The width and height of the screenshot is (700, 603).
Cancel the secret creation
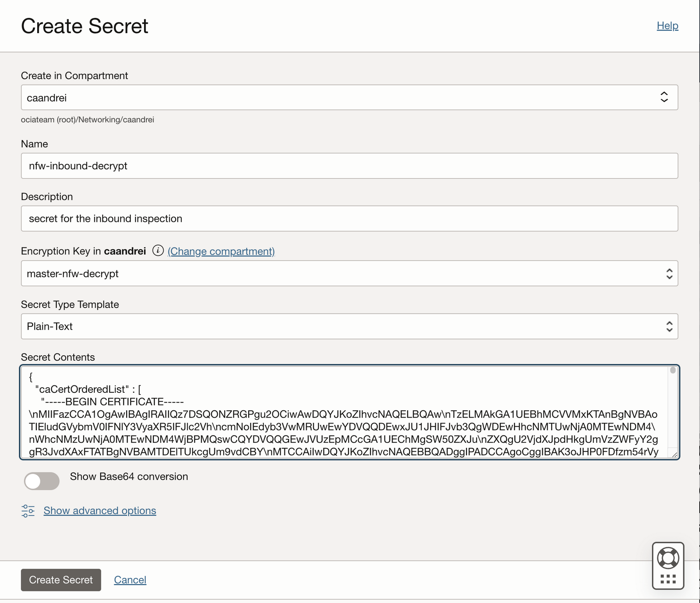130,580
